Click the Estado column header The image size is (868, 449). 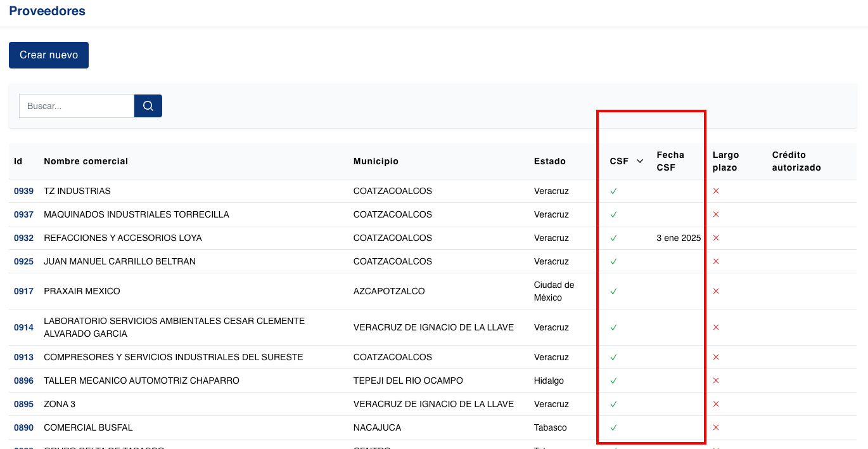tap(549, 161)
